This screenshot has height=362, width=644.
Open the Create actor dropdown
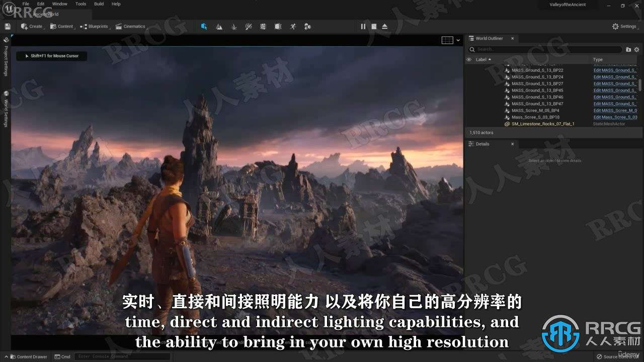point(32,26)
